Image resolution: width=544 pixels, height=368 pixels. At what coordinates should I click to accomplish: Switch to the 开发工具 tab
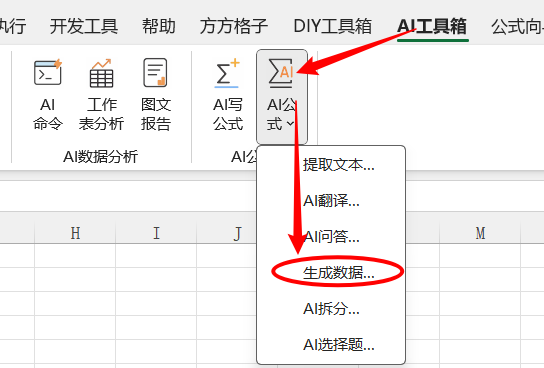pyautogui.click(x=84, y=26)
